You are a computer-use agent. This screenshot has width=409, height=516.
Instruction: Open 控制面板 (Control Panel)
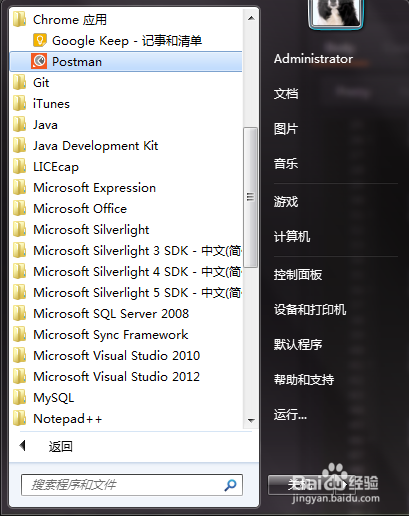click(x=298, y=275)
